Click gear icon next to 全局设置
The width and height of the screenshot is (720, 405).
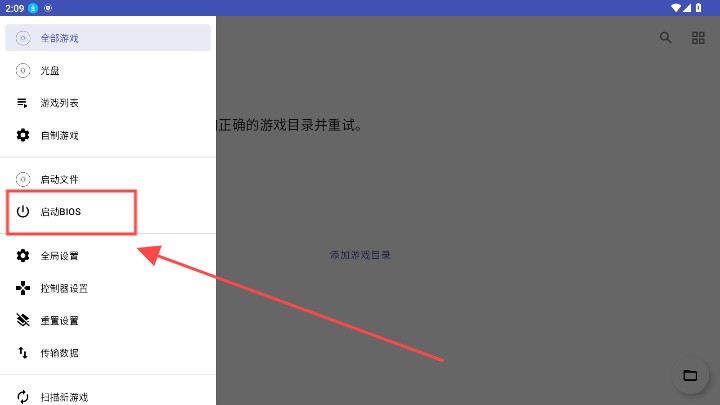pos(23,256)
